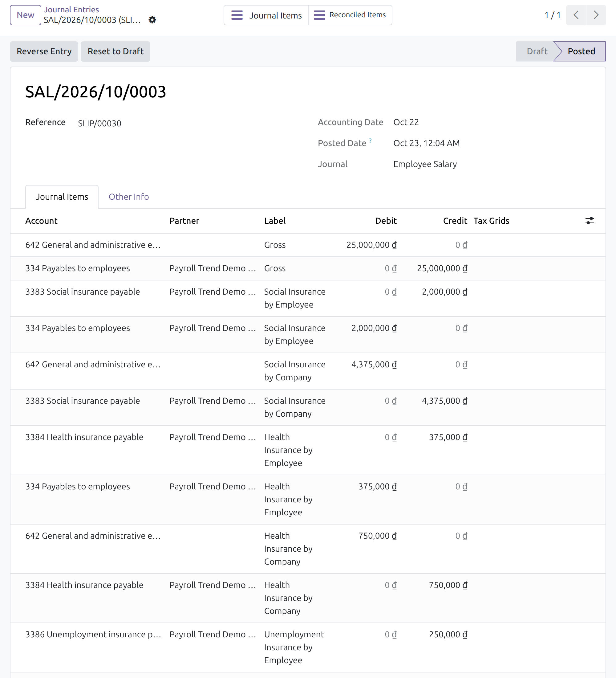This screenshot has width=616, height=678.
Task: Click the Account column header
Action: coord(41,221)
